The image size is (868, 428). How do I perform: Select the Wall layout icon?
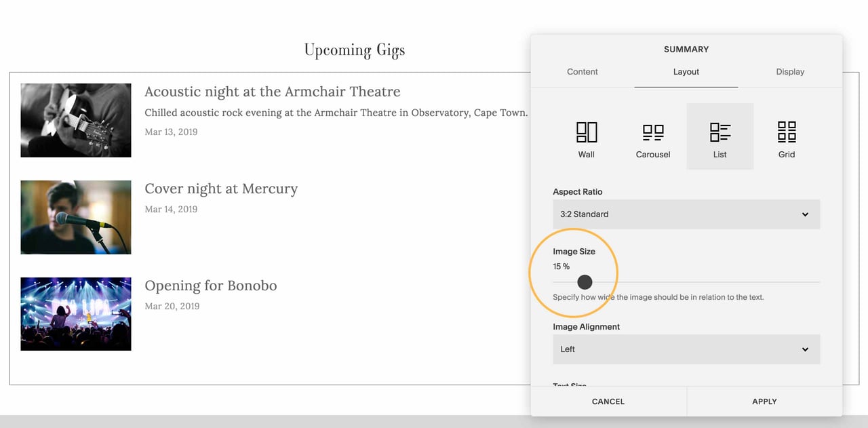[586, 136]
